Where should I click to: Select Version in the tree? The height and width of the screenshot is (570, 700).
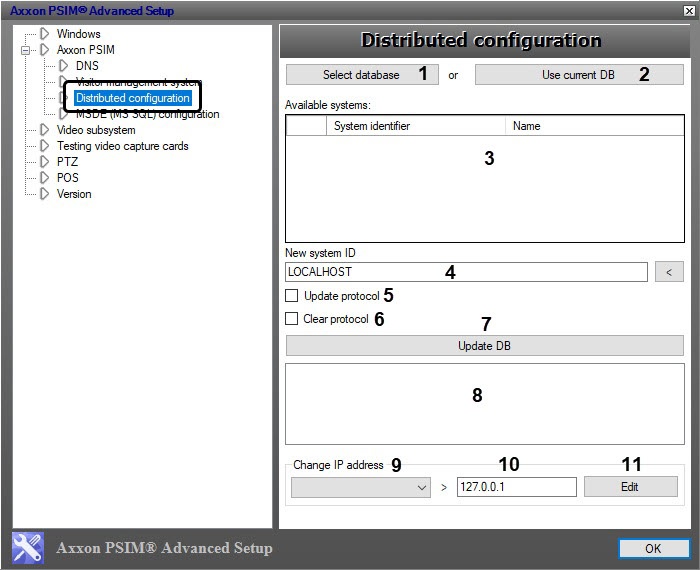click(x=74, y=194)
